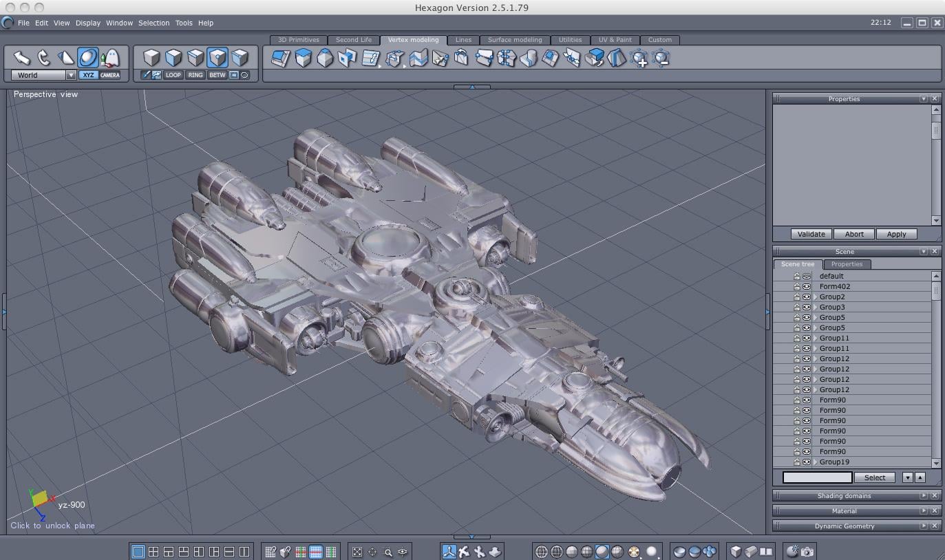Select the arrow selection tool

coord(22,58)
